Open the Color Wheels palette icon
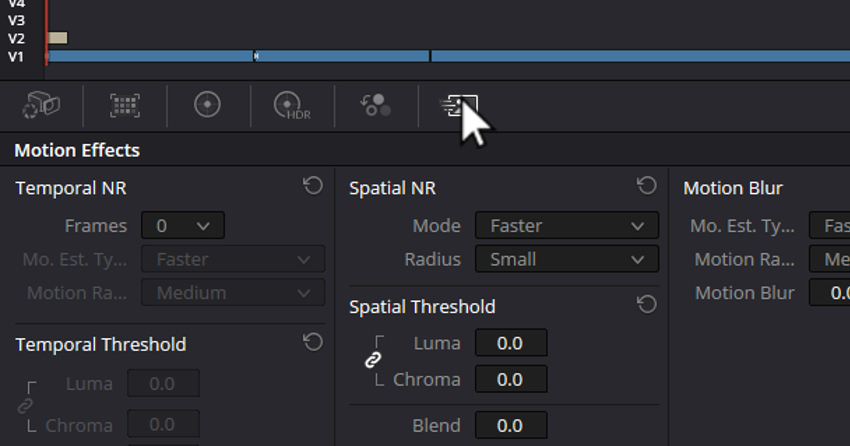 [x=208, y=105]
